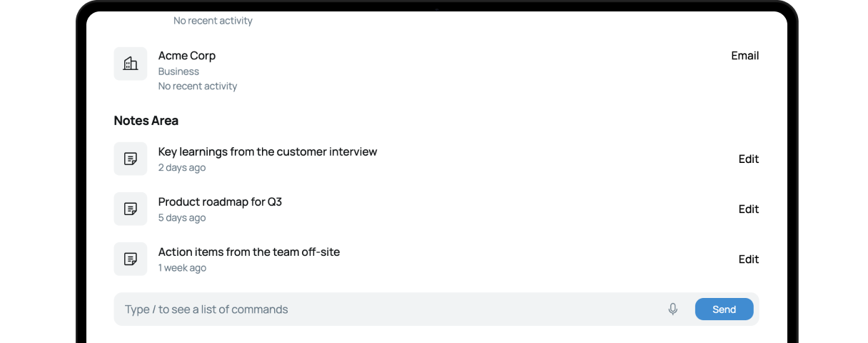This screenshot has width=868, height=343.
Task: Edit the Key learnings customer interview note
Action: [748, 159]
